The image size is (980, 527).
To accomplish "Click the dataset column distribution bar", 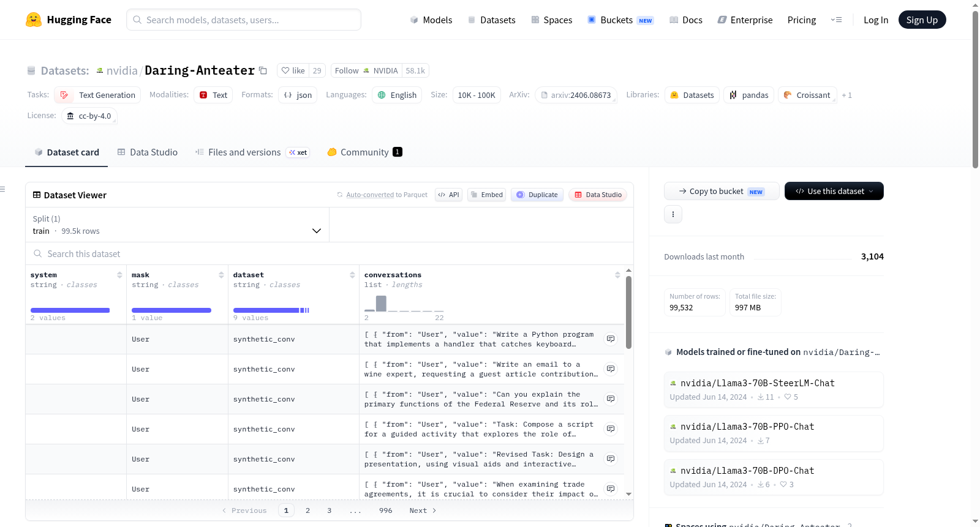I will pyautogui.click(x=271, y=310).
